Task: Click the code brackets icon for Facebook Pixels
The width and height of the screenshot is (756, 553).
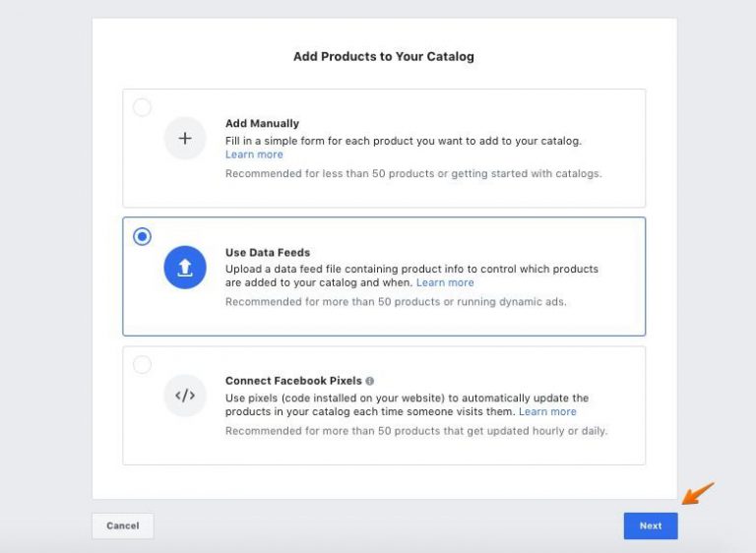Action: tap(185, 396)
